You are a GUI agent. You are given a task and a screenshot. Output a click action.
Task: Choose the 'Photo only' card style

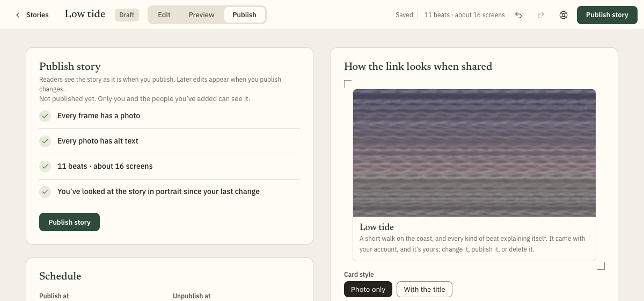[368, 289]
